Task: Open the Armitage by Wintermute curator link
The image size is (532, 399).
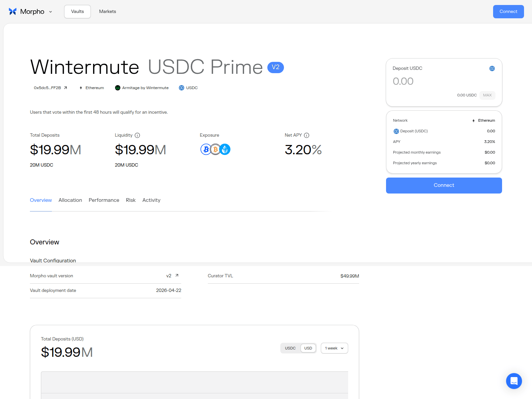Action: [x=145, y=88]
